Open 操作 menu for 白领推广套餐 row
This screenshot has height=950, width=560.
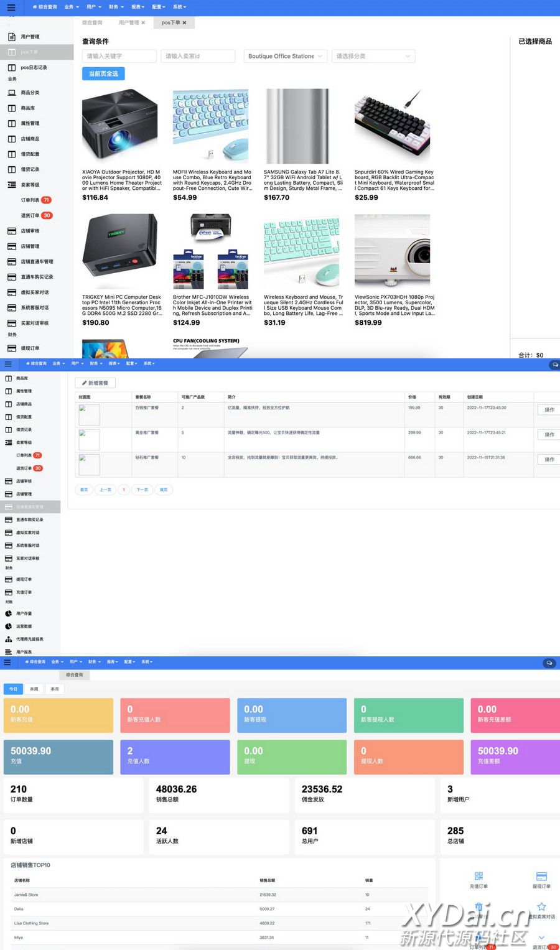[549, 410]
